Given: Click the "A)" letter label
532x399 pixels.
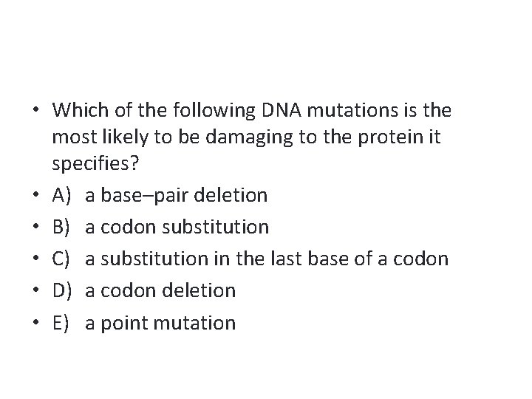Looking at the screenshot, I should point(62,195).
